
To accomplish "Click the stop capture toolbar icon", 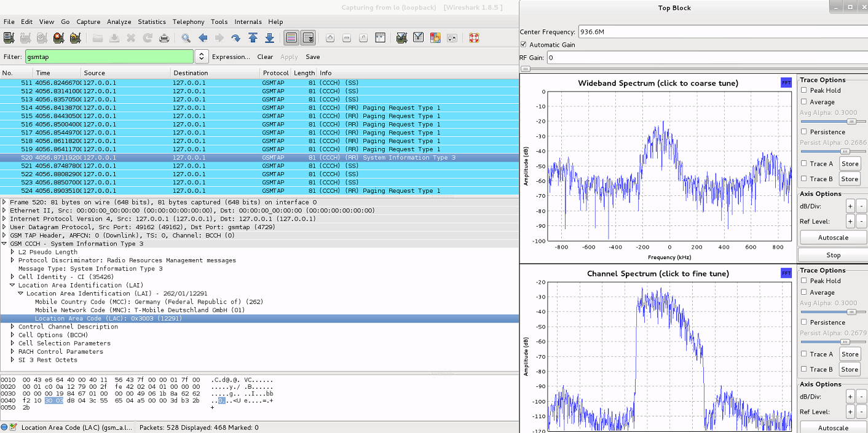I will (58, 38).
